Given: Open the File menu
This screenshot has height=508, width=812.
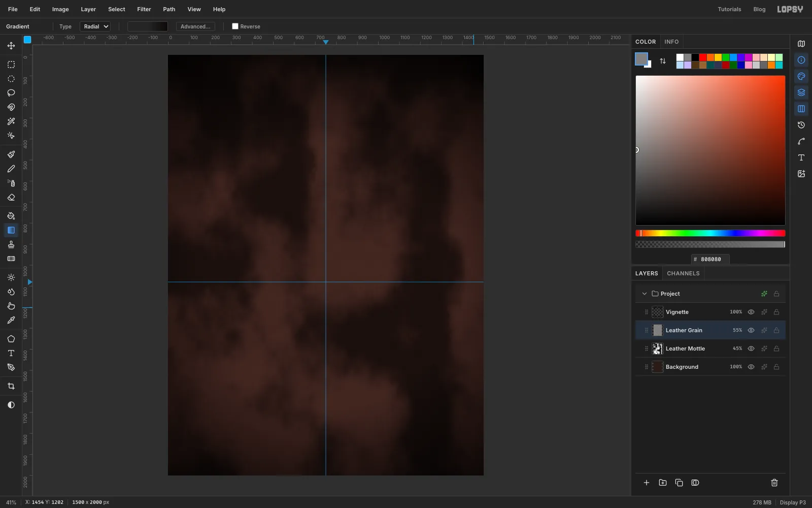Looking at the screenshot, I should 13,9.
